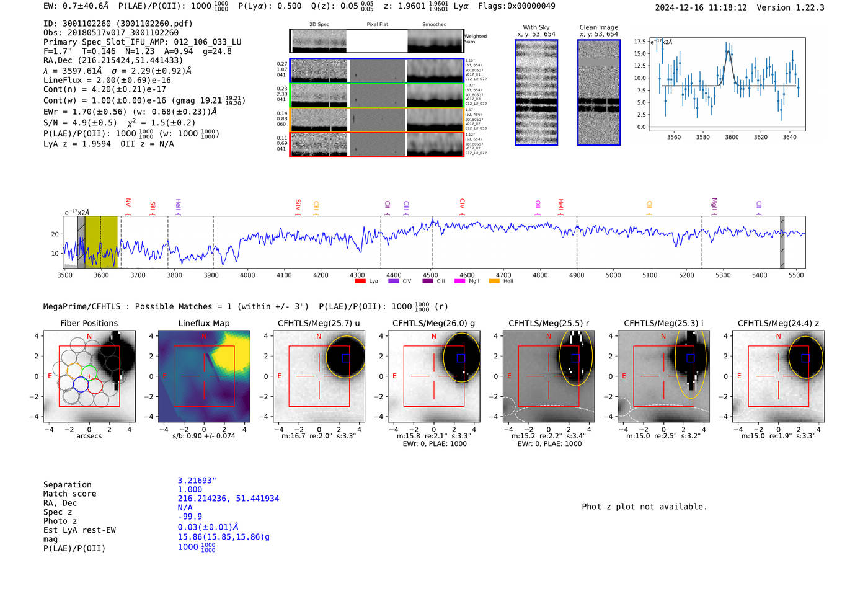This screenshot has height=591, width=868.
Task: Select the orange-bordered 2D fiber spectrum row
Action: click(377, 119)
